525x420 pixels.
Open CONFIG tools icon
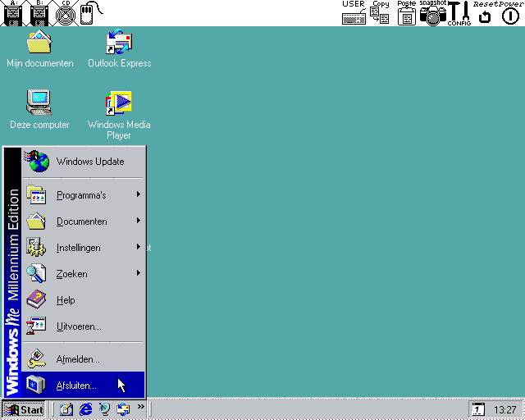coord(459,13)
